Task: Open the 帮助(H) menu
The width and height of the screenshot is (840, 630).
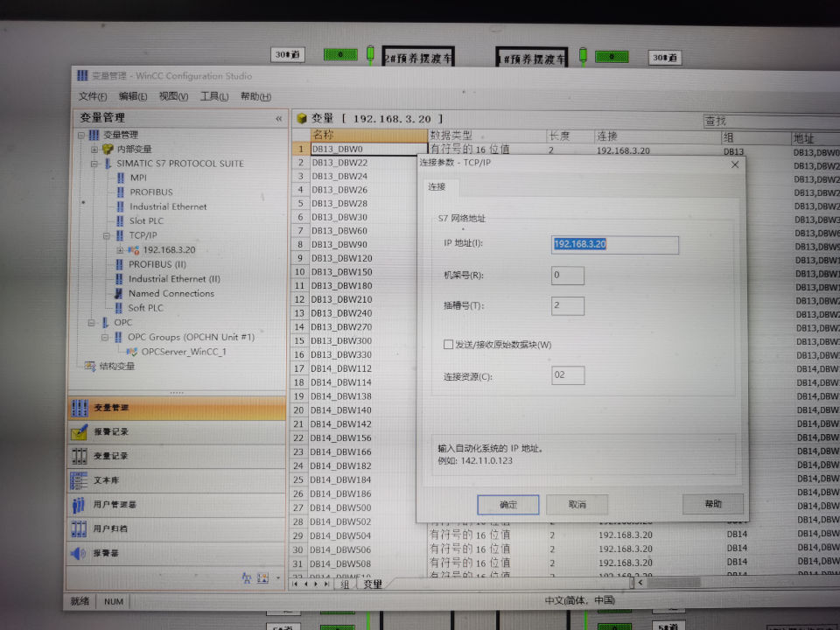Action: (x=255, y=96)
